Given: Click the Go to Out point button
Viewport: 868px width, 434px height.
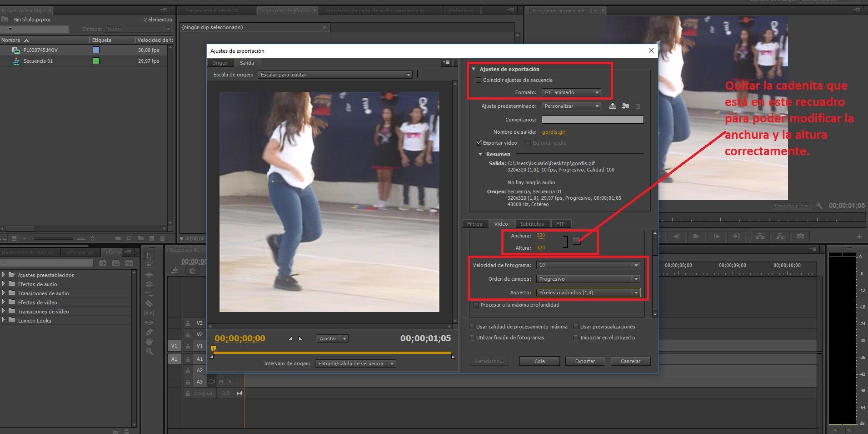Looking at the screenshot, I should (x=737, y=236).
